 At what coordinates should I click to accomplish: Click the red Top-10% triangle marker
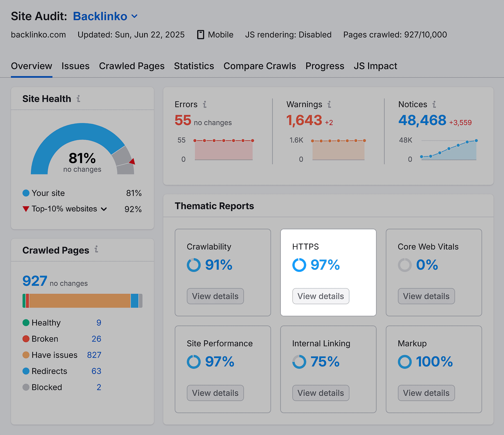[26, 209]
